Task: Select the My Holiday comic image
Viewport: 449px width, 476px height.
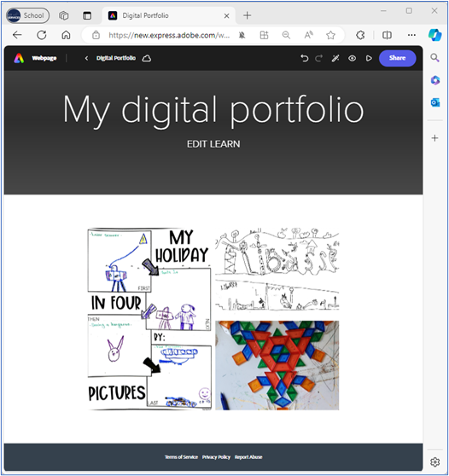Action: pyautogui.click(x=149, y=319)
